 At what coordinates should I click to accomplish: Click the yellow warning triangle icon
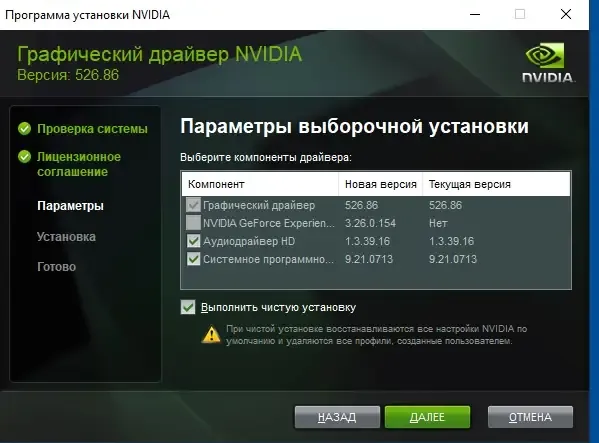211,335
